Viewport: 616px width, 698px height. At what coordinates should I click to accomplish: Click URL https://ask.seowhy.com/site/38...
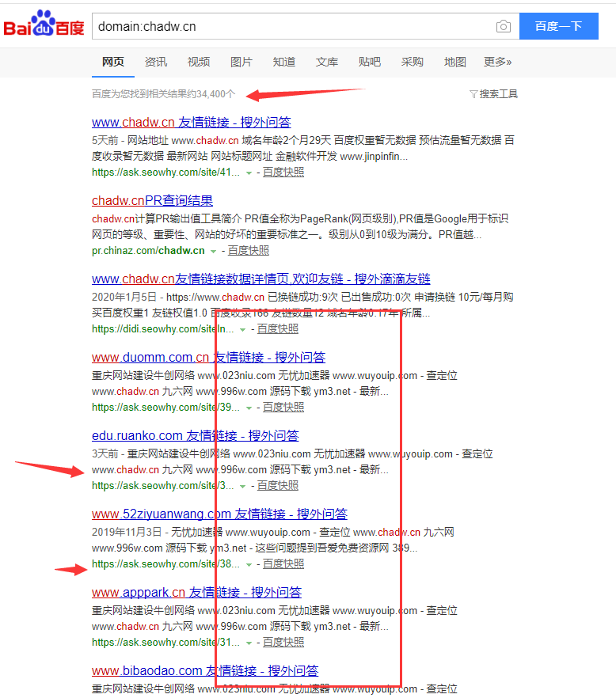(x=165, y=564)
